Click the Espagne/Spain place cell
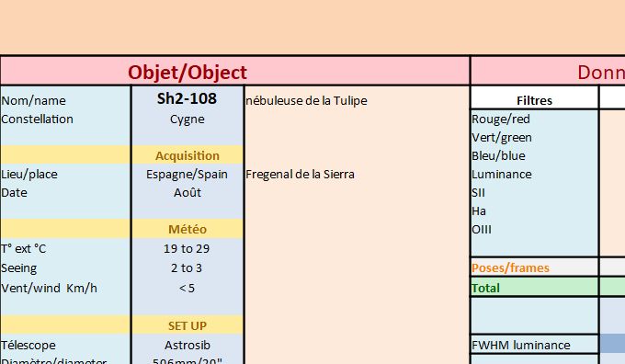This screenshot has width=625, height=364. click(x=187, y=175)
